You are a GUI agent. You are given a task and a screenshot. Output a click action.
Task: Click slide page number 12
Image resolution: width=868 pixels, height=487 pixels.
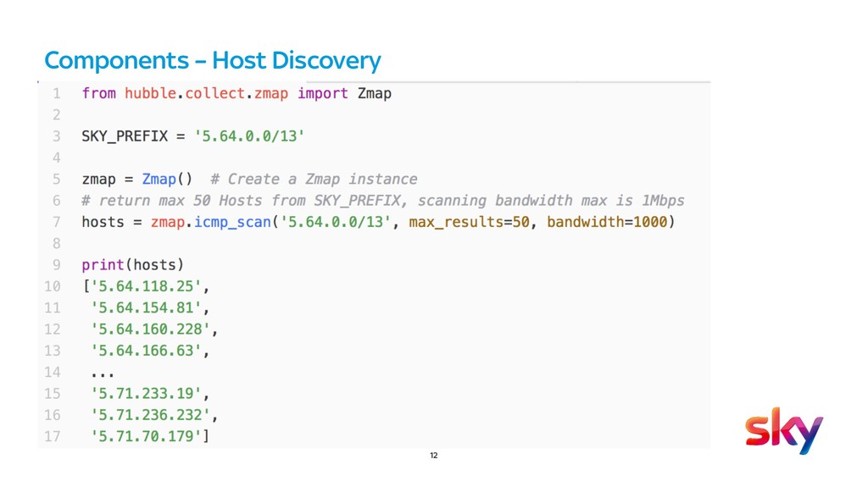[433, 456]
